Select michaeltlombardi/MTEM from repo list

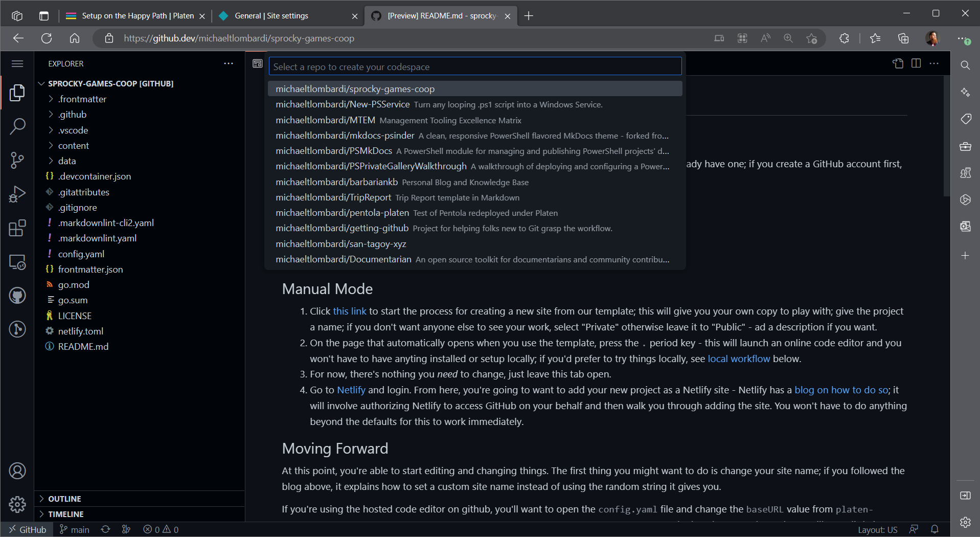pos(326,120)
